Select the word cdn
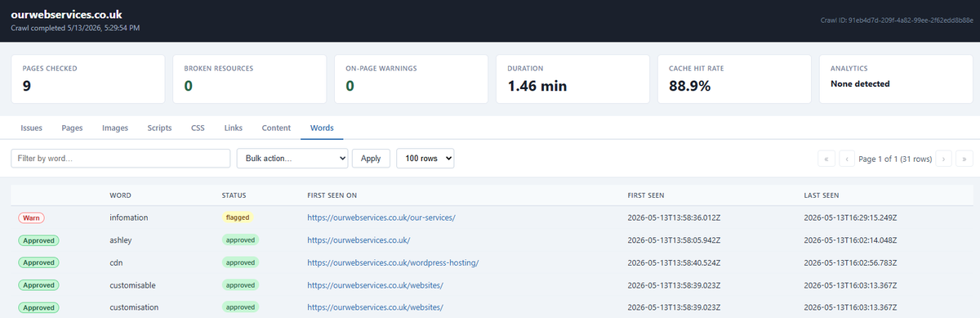The width and height of the screenshot is (980, 318). pos(116,262)
